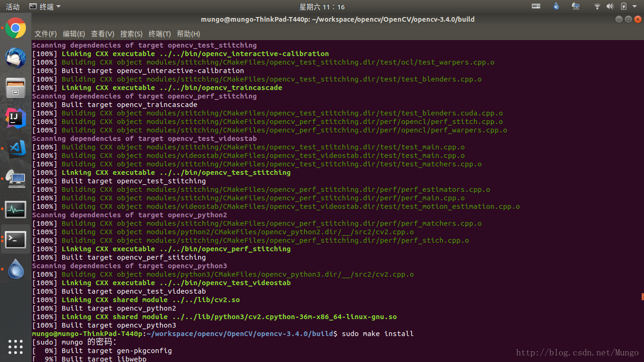Click 'Scanning dependencies of target opencv_python2' line

(x=130, y=215)
